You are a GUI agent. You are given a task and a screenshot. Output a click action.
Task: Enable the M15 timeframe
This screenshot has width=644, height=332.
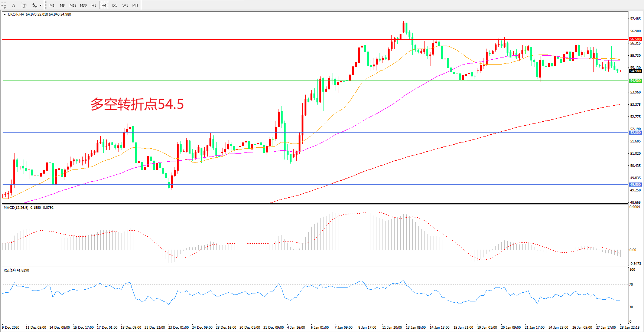click(73, 5)
